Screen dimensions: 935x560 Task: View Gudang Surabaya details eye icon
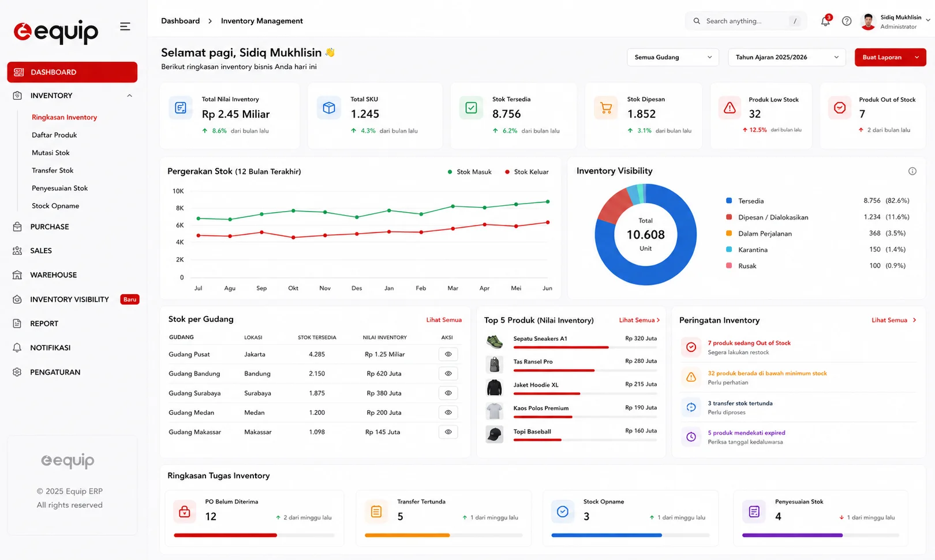point(448,393)
